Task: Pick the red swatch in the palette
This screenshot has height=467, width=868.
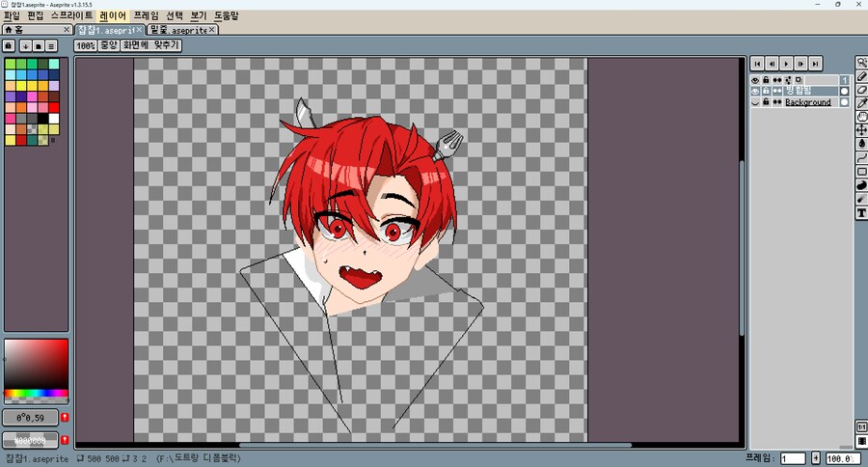Action: 55,107
